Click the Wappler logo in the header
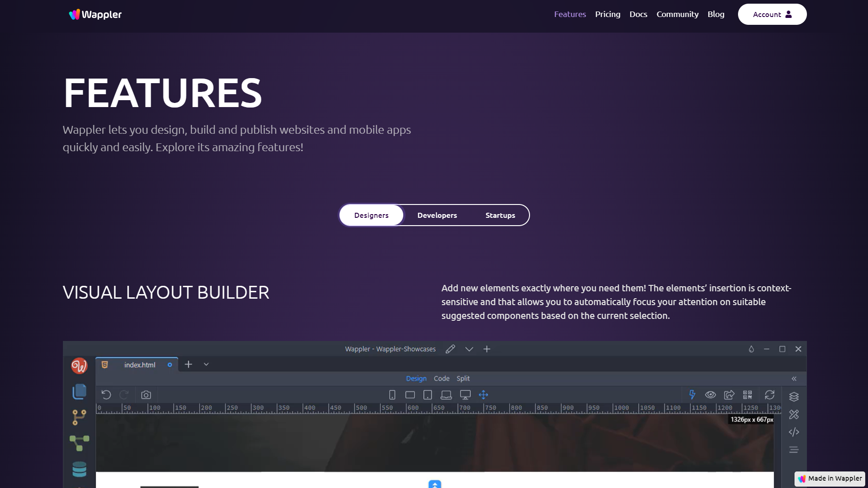The height and width of the screenshot is (488, 868). [x=95, y=14]
